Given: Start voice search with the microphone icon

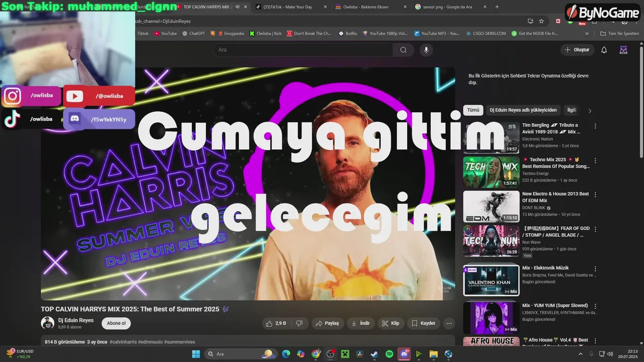Looking at the screenshot, I should coord(426,50).
